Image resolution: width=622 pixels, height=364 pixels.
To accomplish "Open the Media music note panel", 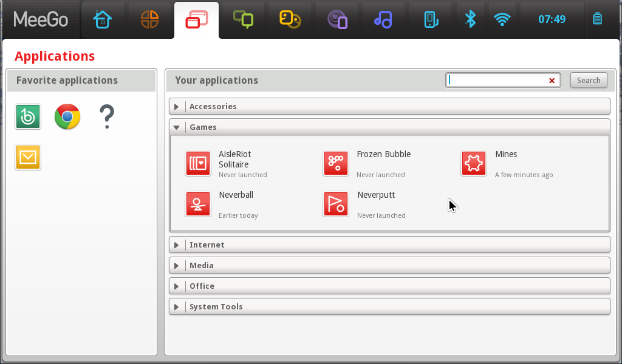I will point(383,19).
